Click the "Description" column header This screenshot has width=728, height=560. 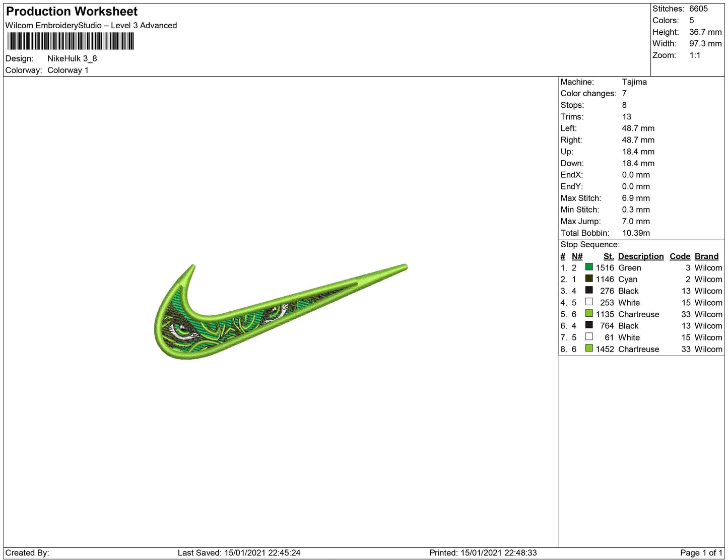[x=641, y=256]
